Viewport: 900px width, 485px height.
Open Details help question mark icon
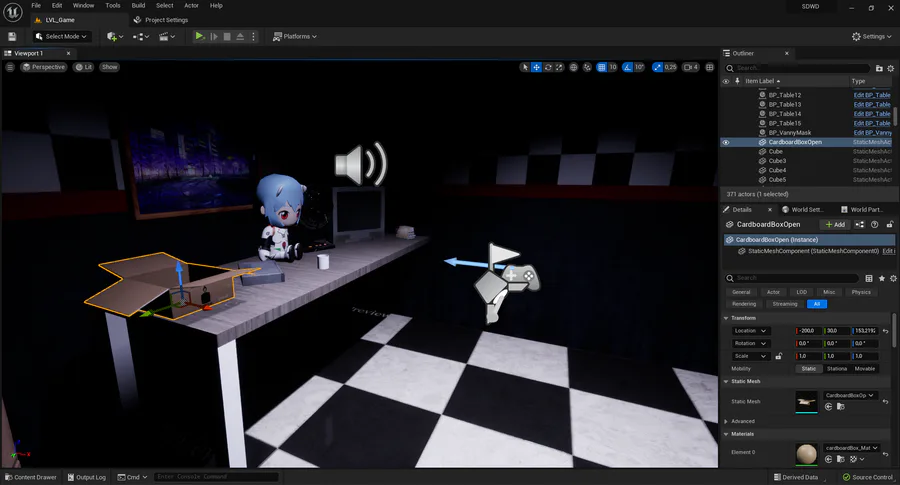click(875, 224)
